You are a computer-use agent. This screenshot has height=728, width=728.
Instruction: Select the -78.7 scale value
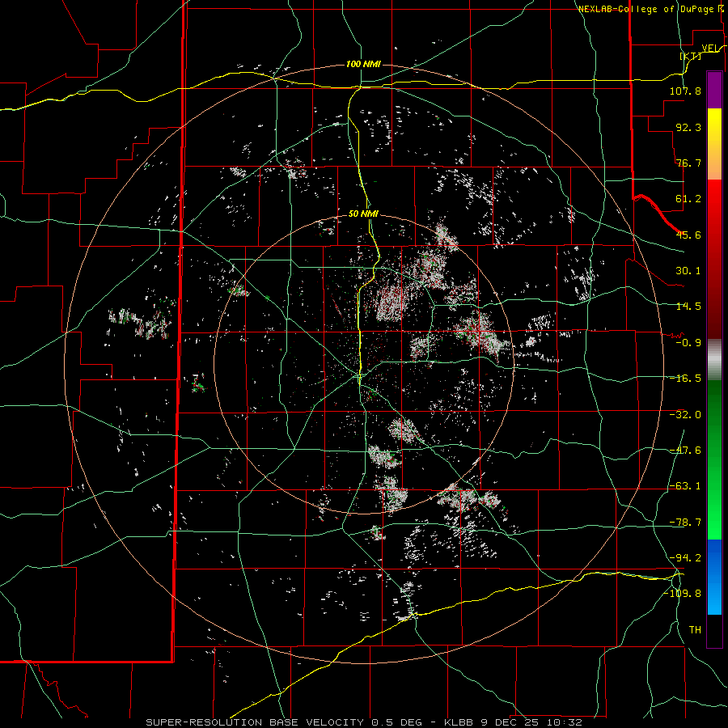(685, 523)
